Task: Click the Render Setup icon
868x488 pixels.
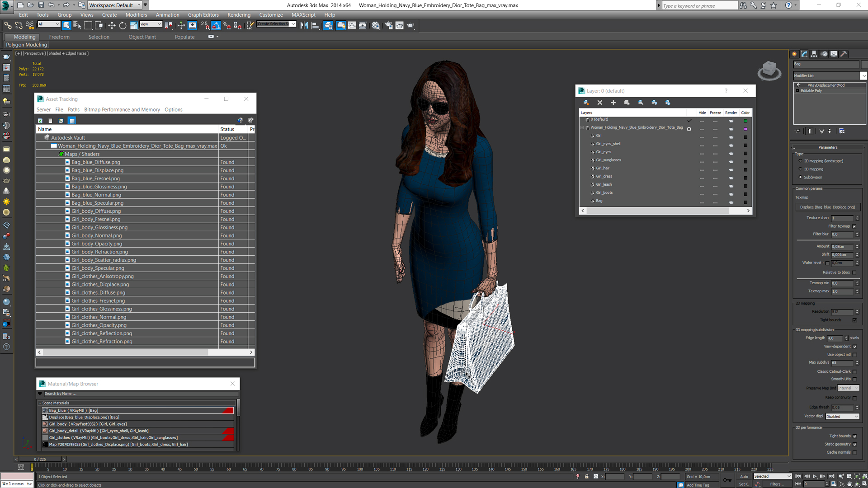Action: point(388,26)
